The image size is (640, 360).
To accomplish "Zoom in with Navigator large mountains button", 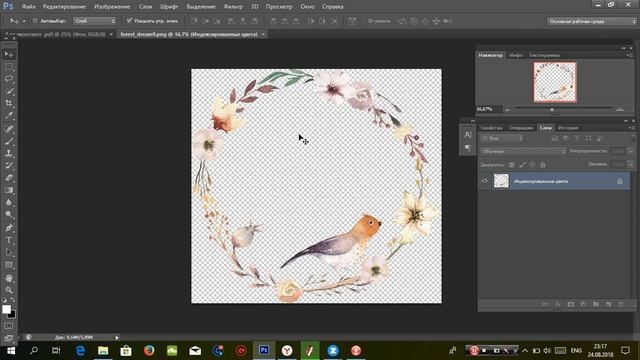I will pos(620,109).
